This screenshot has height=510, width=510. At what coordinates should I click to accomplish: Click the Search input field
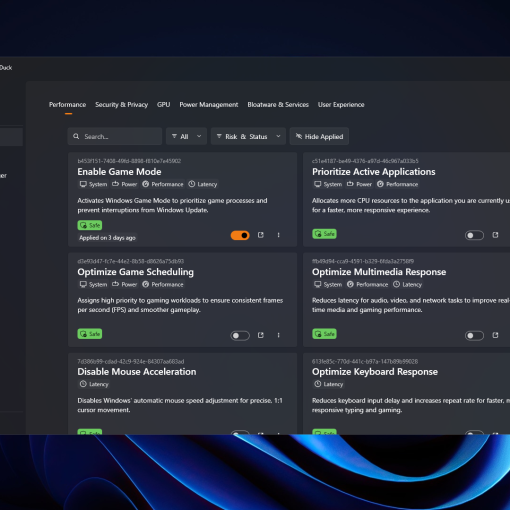[x=115, y=136]
